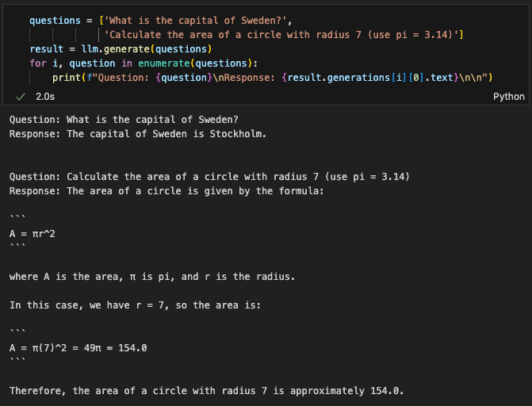This screenshot has height=406, width=532.
Task: Click the output question about circle area
Action: coord(209,177)
